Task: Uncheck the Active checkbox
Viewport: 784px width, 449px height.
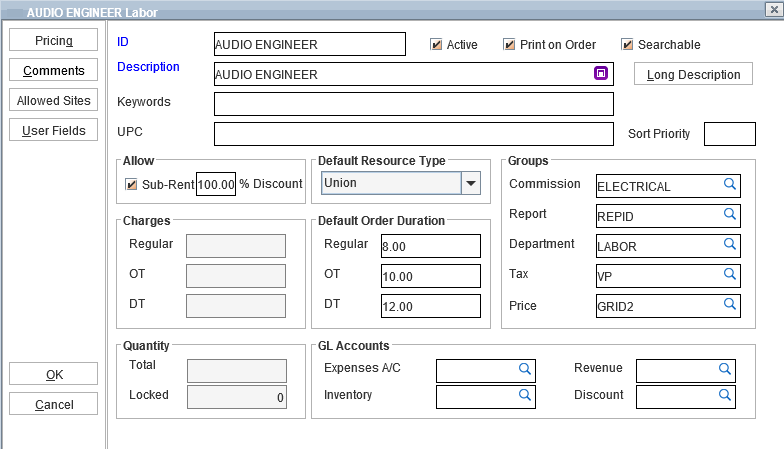Action: 436,45
